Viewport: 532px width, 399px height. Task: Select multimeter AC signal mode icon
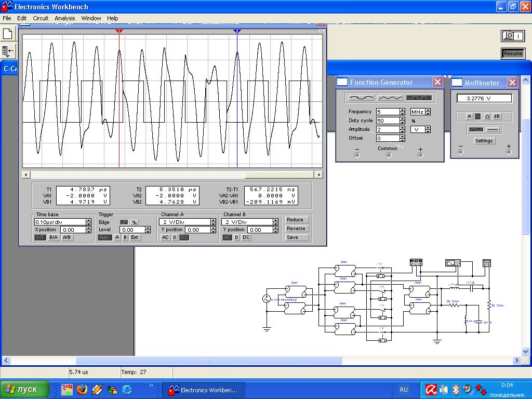pyautogui.click(x=476, y=129)
